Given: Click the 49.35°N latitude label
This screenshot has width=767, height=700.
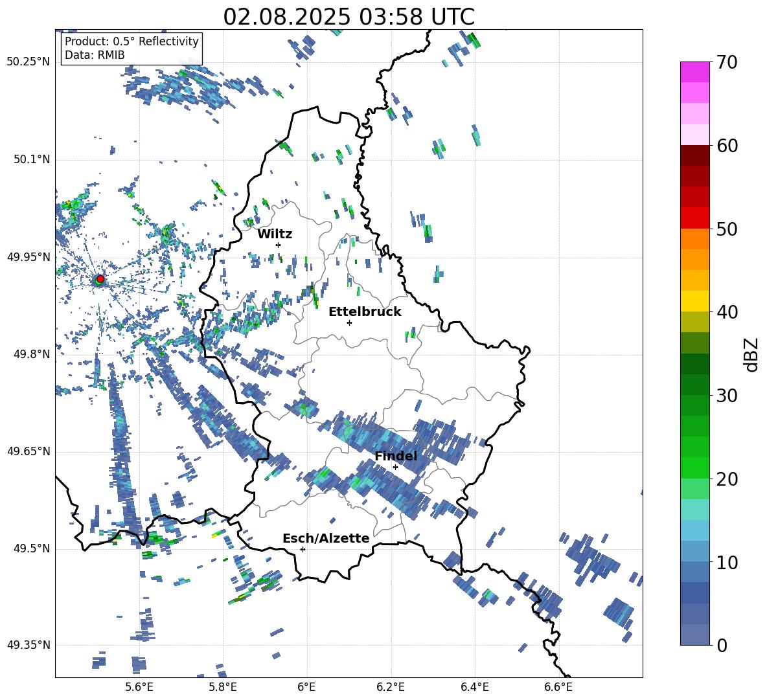Looking at the screenshot, I should [29, 645].
